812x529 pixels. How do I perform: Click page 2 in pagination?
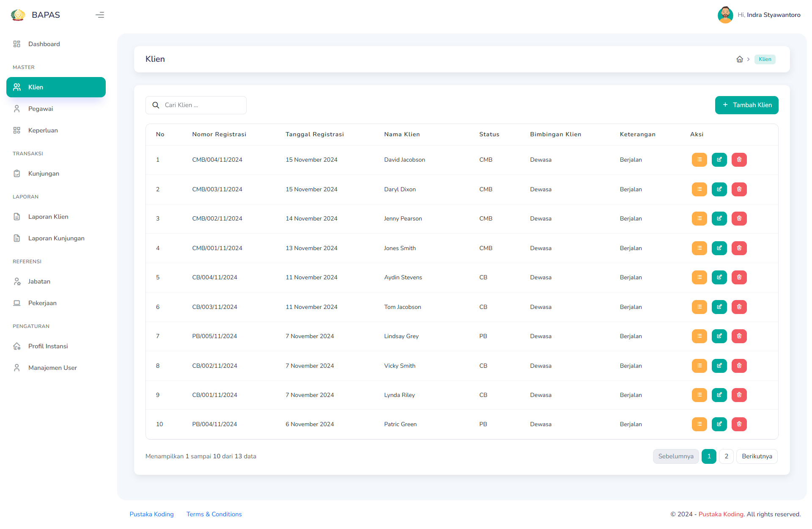click(726, 456)
